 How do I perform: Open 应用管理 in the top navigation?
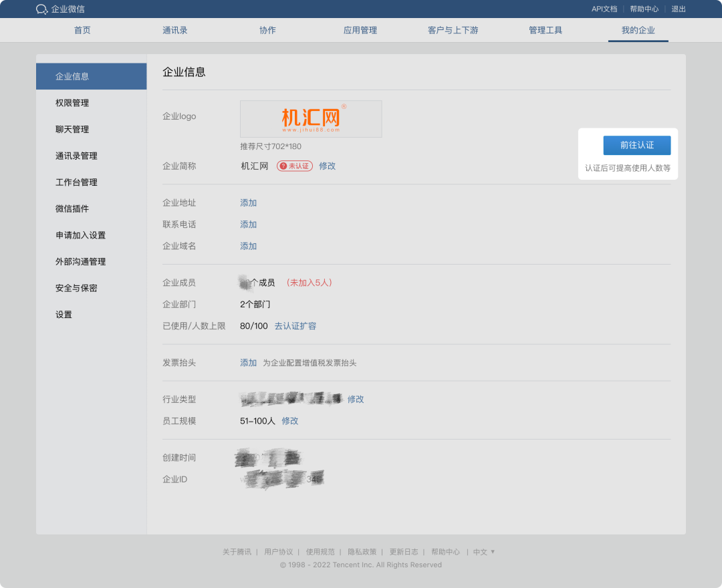pos(359,30)
